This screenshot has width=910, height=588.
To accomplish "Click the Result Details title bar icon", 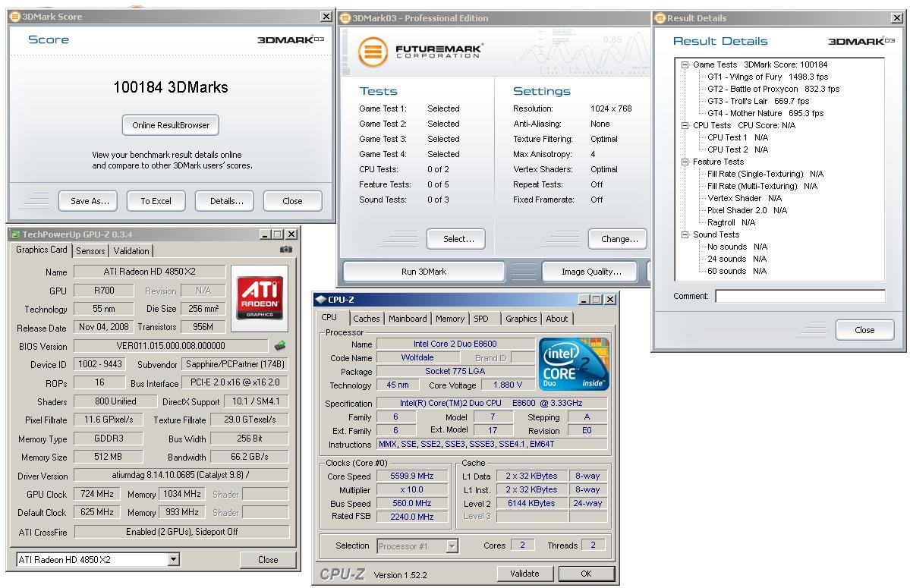I will click(660, 18).
